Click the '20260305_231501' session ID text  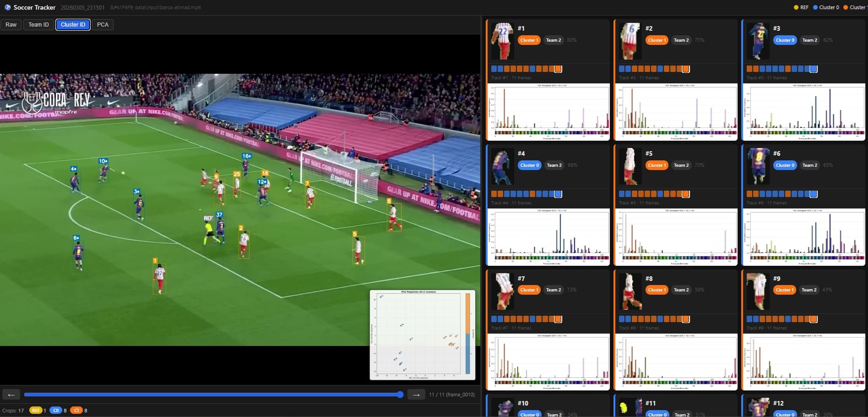pyautogui.click(x=83, y=8)
